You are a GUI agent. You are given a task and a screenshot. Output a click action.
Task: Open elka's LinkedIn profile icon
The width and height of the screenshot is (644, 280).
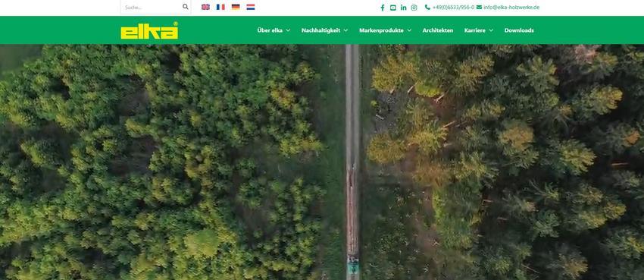(403, 8)
